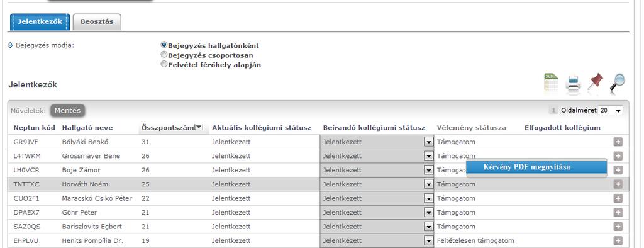Screen dimensions: 644x248
Task: Click the name Boje Zámor
Action: (x=81, y=170)
